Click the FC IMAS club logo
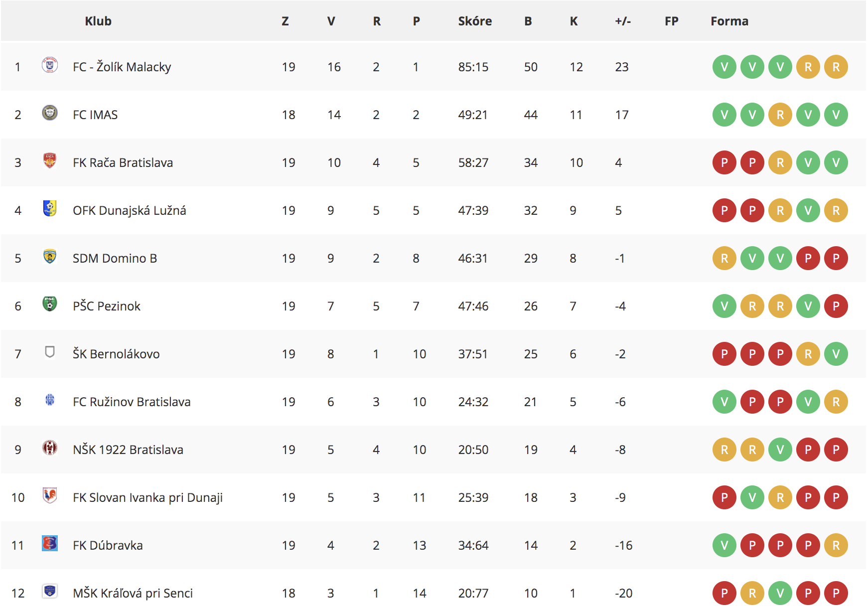Image resolution: width=867 pixels, height=616 pixels. (50, 113)
